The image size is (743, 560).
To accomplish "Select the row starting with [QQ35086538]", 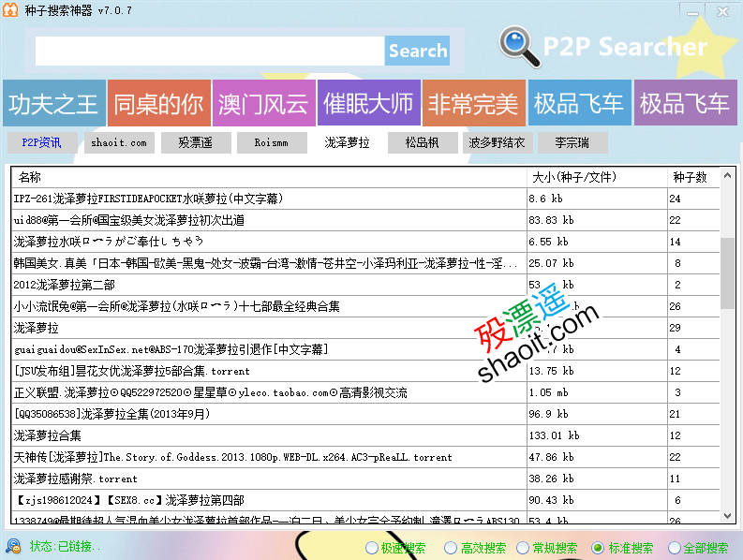I will [x=365, y=414].
